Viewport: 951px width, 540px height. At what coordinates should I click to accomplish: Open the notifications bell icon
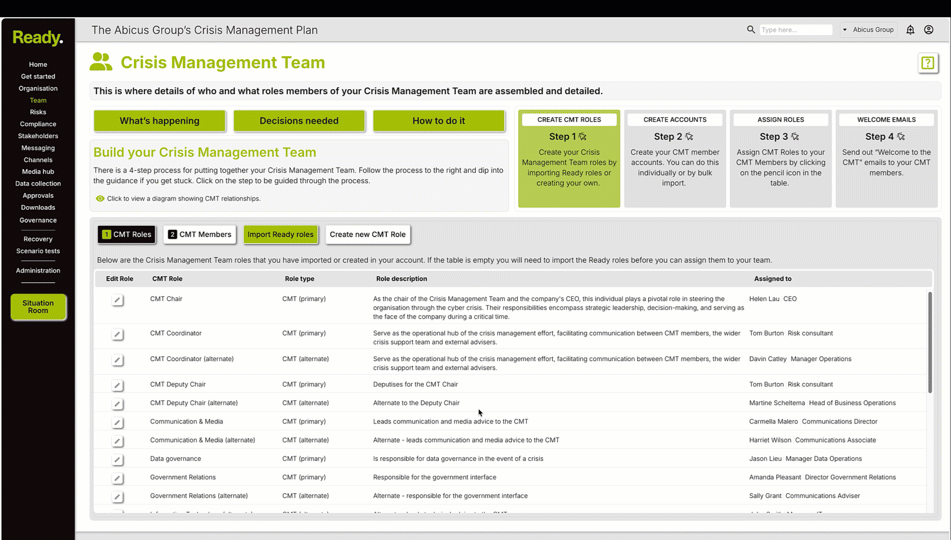tap(910, 30)
